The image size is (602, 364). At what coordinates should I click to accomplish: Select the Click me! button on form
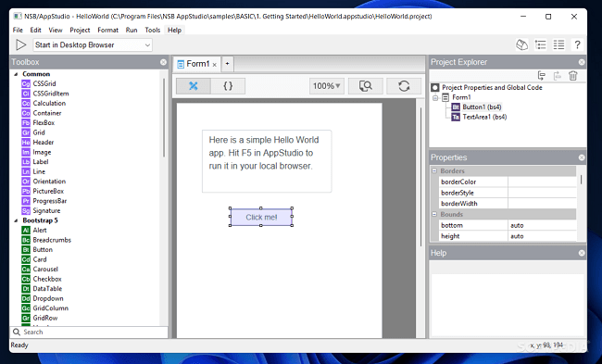point(261,218)
